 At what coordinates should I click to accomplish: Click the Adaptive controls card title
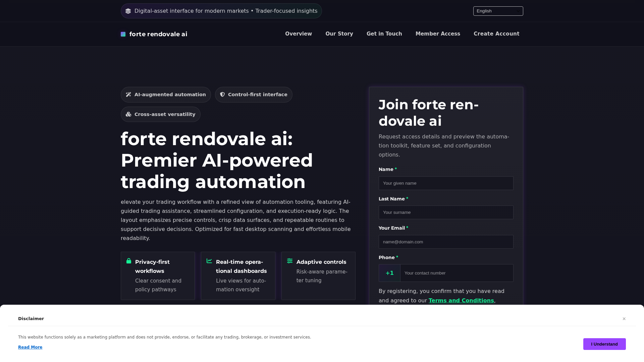tap(321, 262)
